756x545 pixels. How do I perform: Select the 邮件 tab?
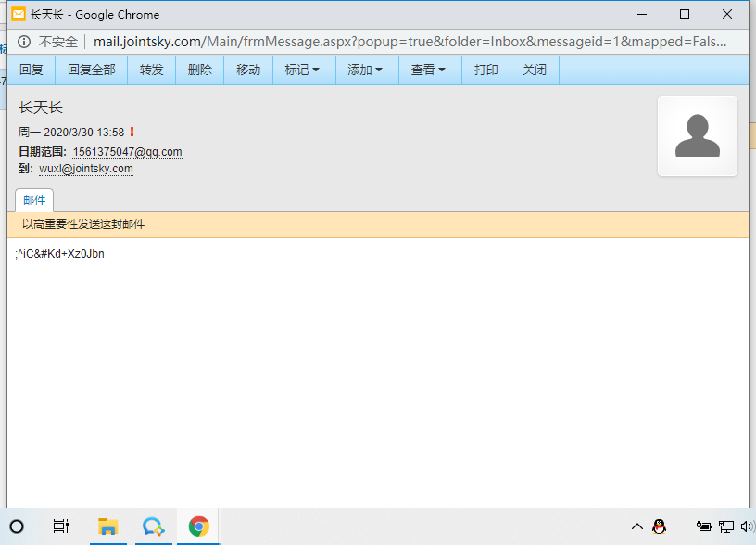[x=34, y=200]
